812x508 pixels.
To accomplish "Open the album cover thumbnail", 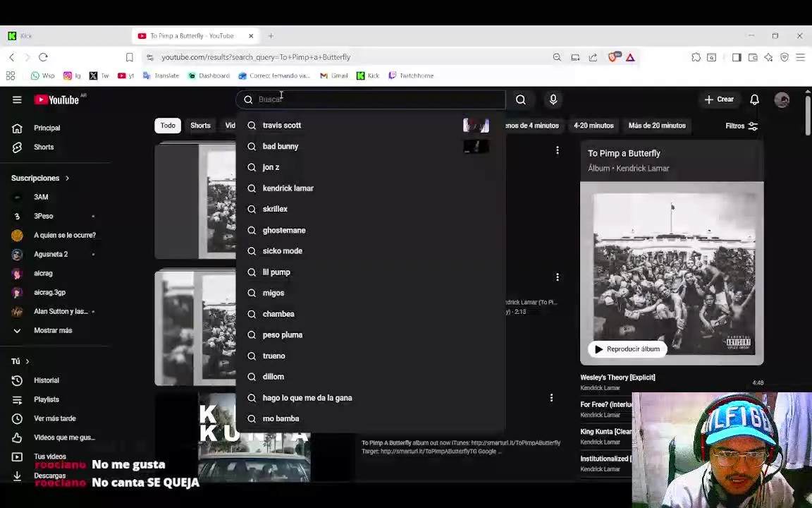I will (x=672, y=273).
